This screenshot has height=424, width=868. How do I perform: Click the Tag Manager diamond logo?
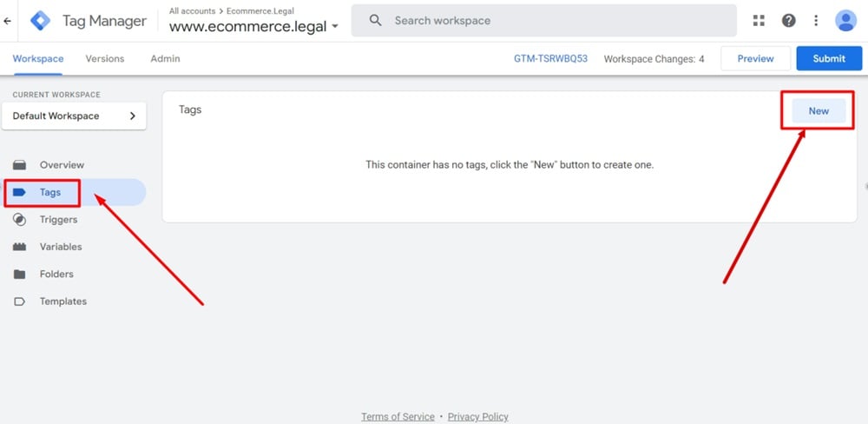(40, 21)
